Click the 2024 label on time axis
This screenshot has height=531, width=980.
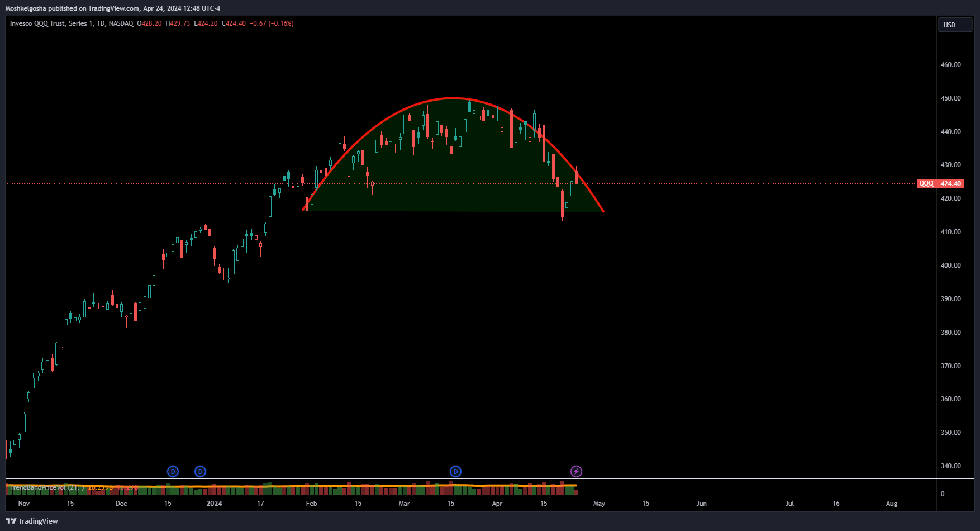point(214,504)
